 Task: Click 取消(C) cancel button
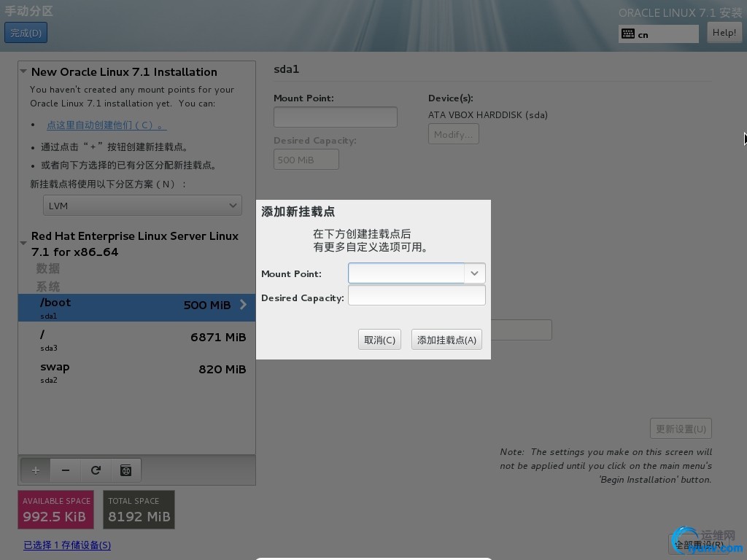coord(379,340)
